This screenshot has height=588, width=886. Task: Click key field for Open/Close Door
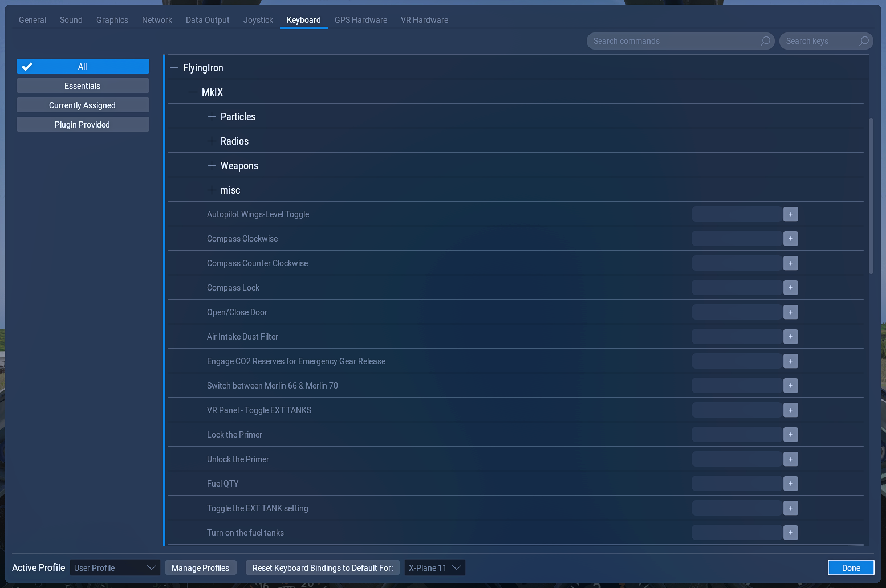tap(737, 312)
